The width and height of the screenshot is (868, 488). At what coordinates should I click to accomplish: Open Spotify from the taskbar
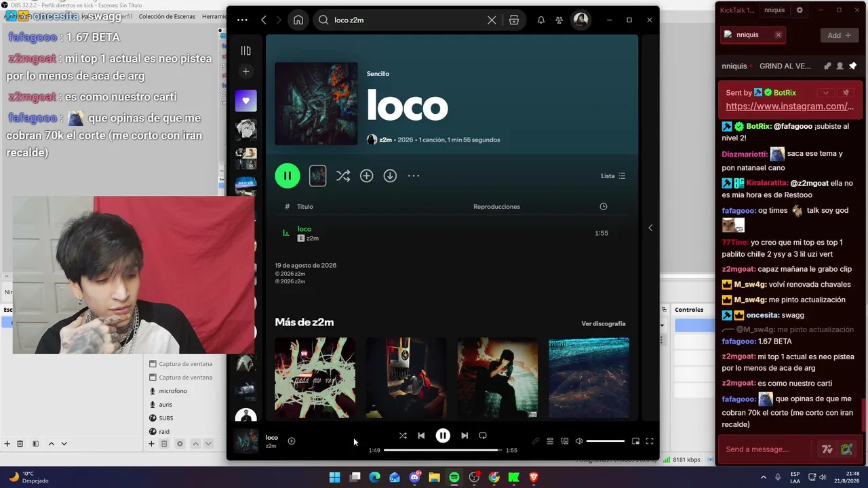454,477
